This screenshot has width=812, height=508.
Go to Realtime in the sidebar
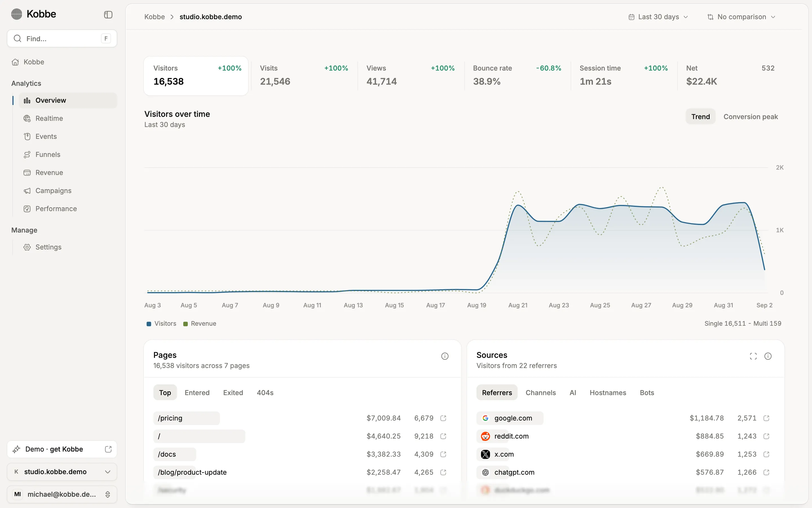(68, 118)
